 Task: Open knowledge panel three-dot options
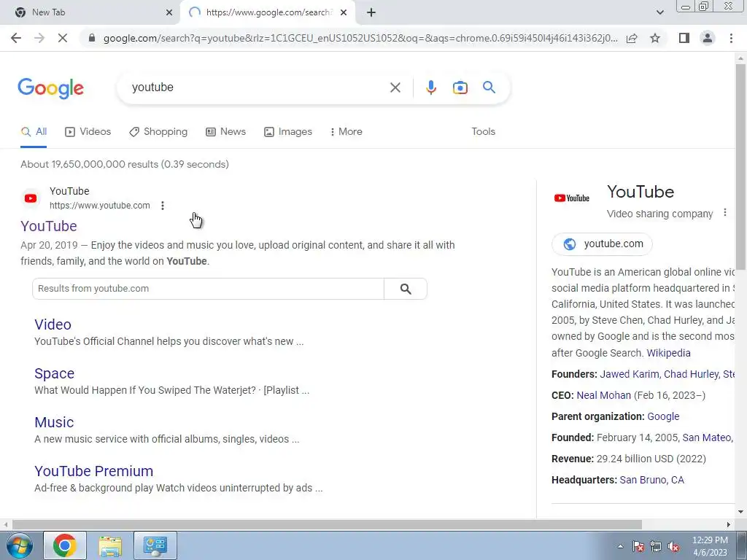tap(724, 212)
